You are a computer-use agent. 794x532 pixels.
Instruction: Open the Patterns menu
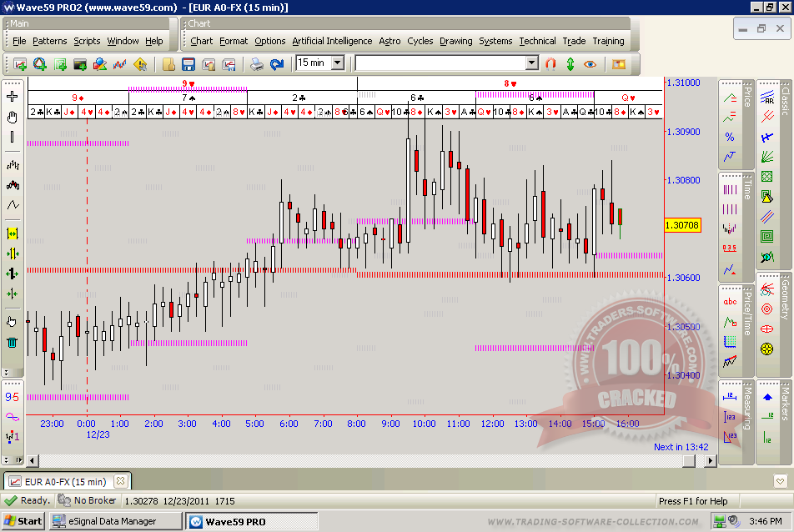click(50, 41)
